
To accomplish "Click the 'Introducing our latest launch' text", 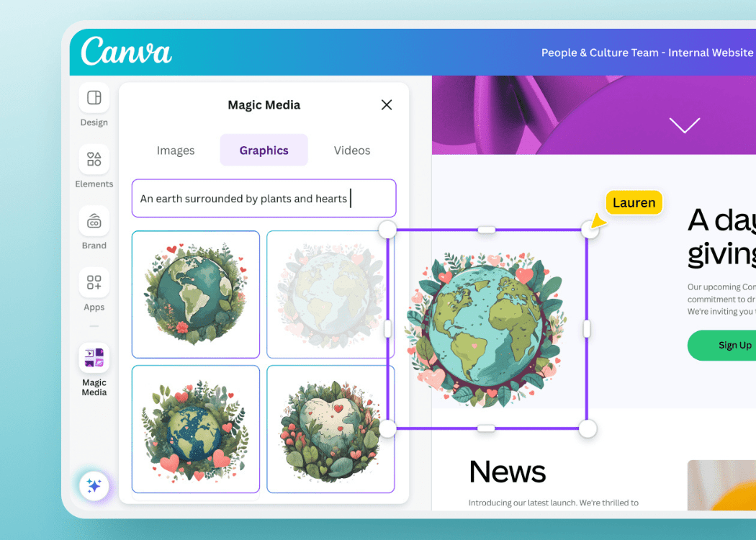I will coord(554,503).
